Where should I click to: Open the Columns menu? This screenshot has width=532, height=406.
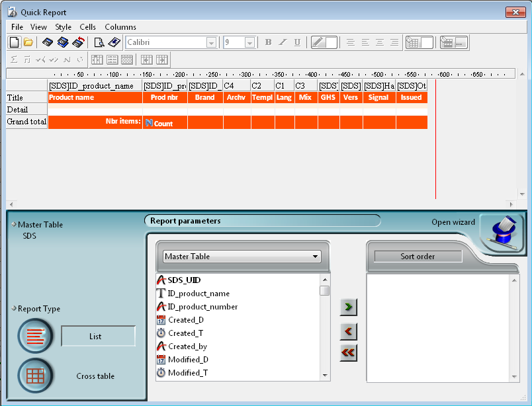pyautogui.click(x=120, y=27)
